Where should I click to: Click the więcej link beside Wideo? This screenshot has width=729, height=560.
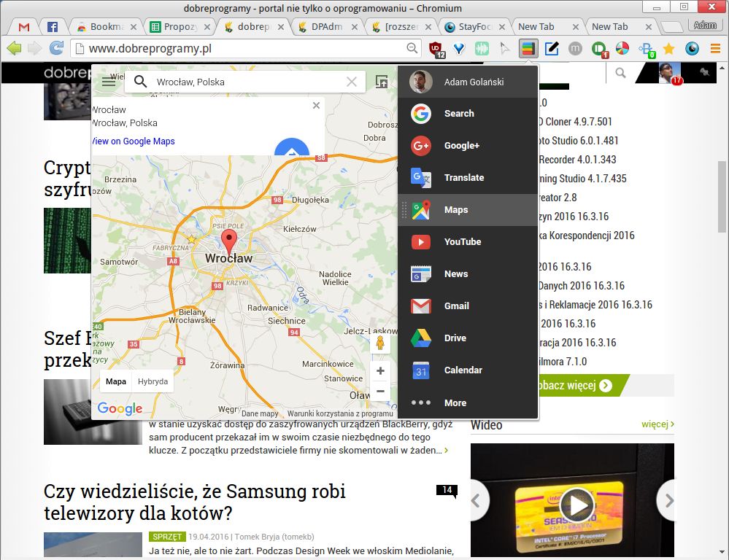pos(657,424)
